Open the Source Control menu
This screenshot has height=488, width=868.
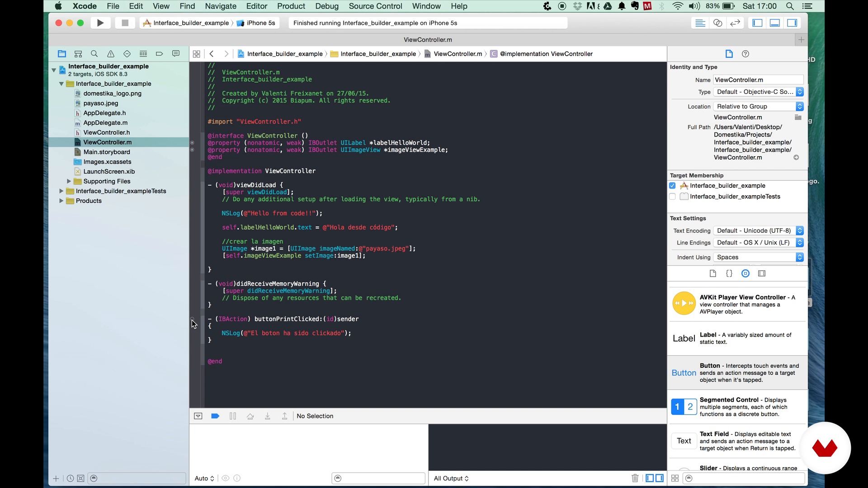(x=375, y=6)
